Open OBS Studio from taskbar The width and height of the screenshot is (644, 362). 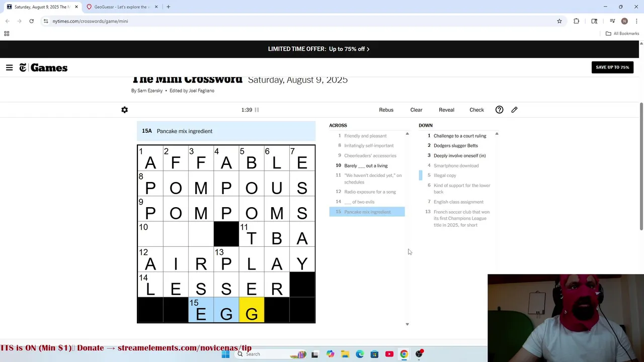[x=419, y=354]
